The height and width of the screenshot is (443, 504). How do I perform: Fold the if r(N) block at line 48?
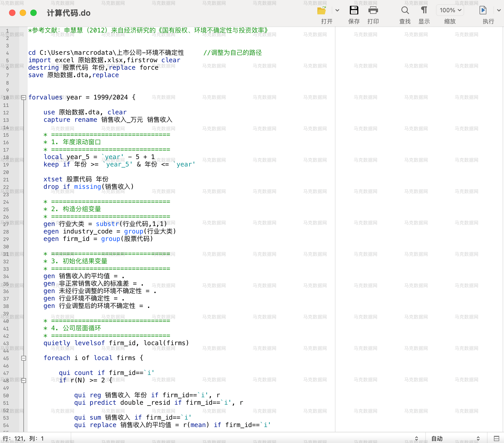point(24,381)
